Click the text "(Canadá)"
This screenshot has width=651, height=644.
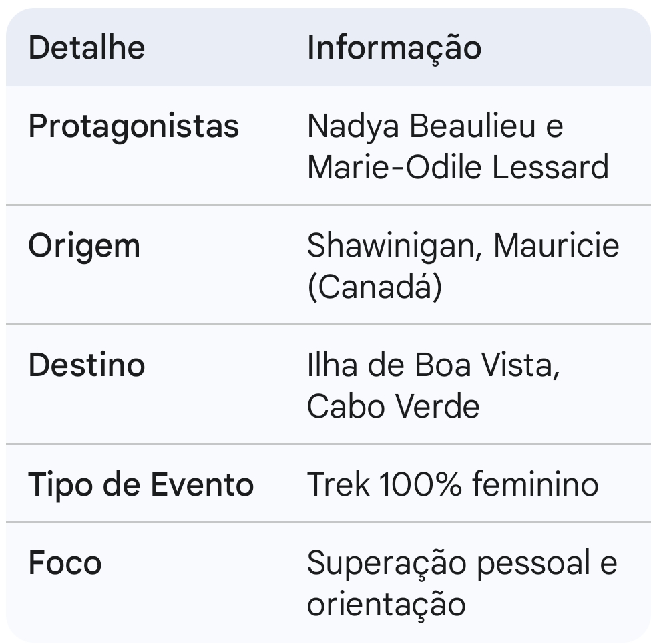click(374, 287)
